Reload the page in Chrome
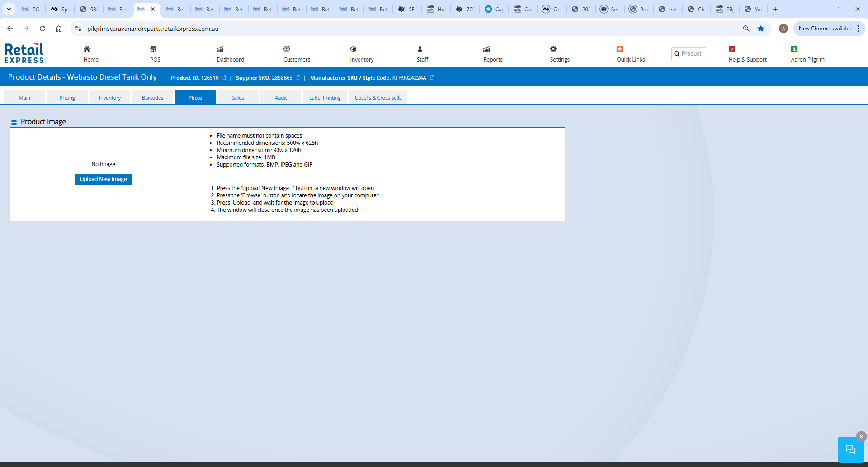The width and height of the screenshot is (868, 467). 42,29
